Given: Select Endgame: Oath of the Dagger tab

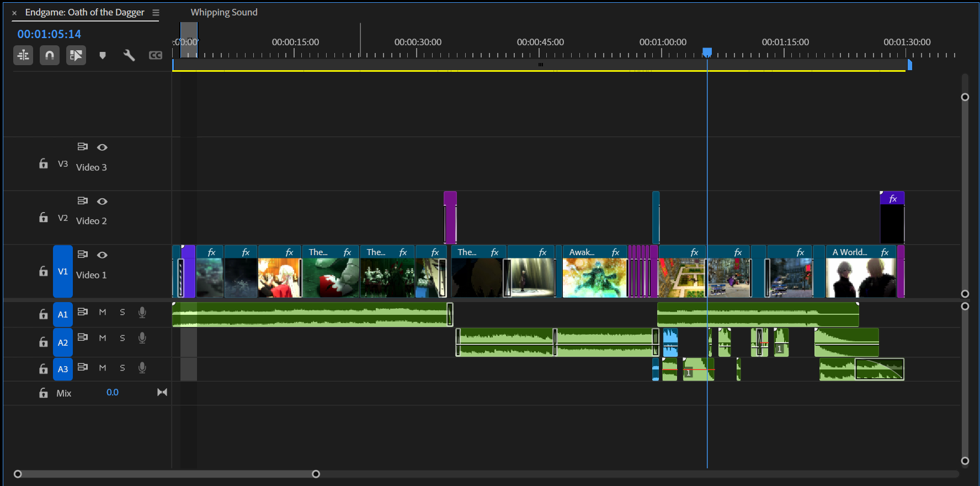Looking at the screenshot, I should [x=84, y=12].
